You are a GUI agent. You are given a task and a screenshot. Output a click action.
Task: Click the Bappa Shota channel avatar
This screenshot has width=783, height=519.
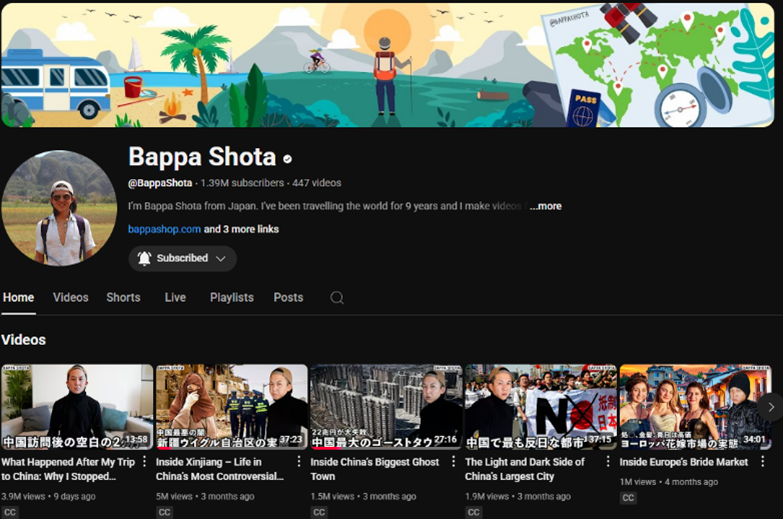pyautogui.click(x=59, y=208)
